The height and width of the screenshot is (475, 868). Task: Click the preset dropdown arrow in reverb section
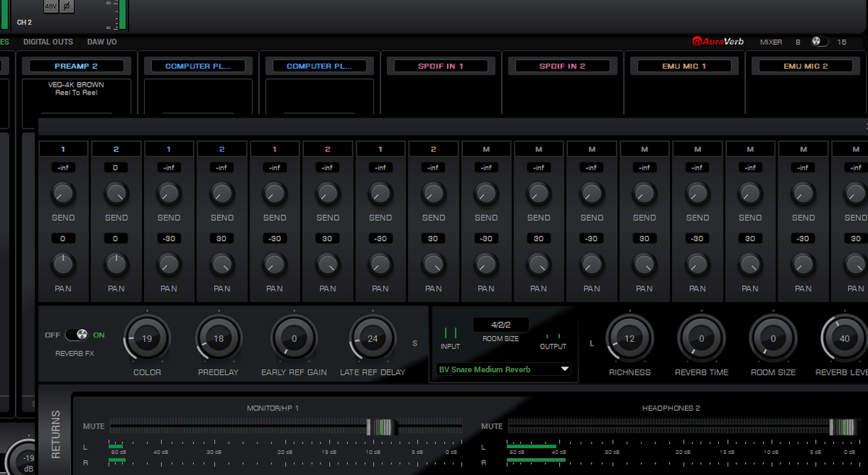pos(564,369)
